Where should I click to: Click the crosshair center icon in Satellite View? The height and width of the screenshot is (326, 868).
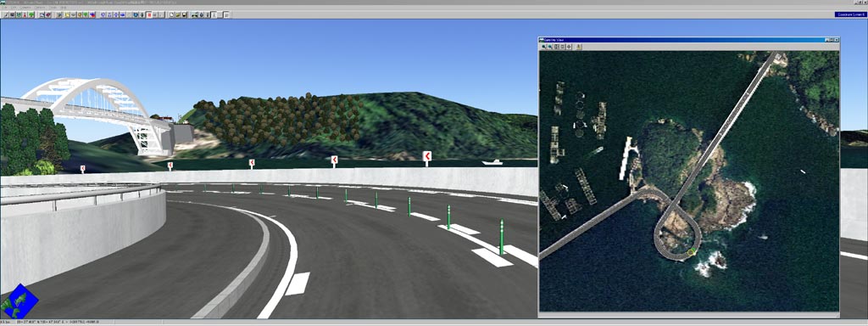coord(569,47)
